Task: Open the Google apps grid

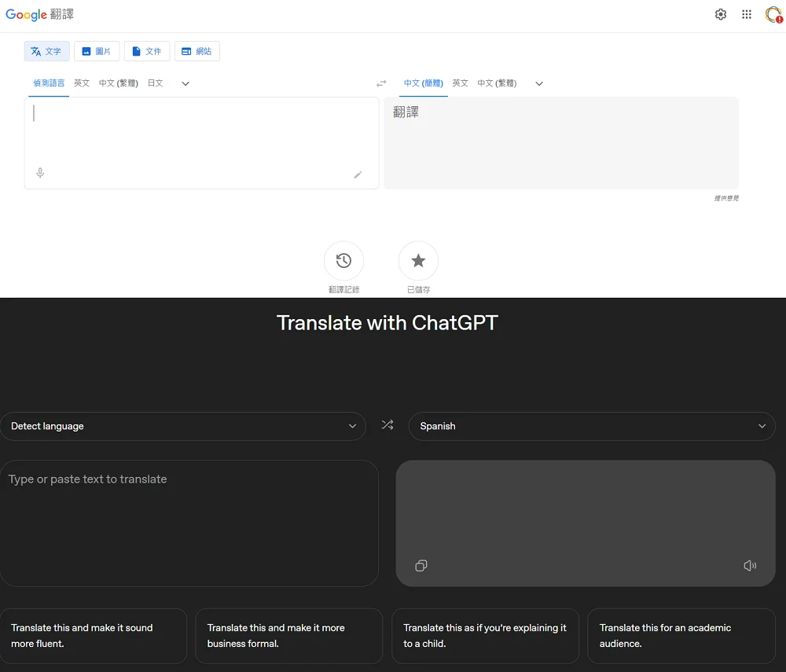Action: click(x=747, y=14)
